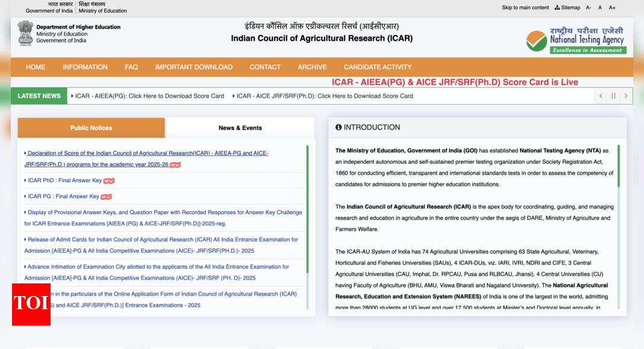Click new badge beside ICAR PG answer key
The height and width of the screenshot is (349, 644).
pos(106,197)
